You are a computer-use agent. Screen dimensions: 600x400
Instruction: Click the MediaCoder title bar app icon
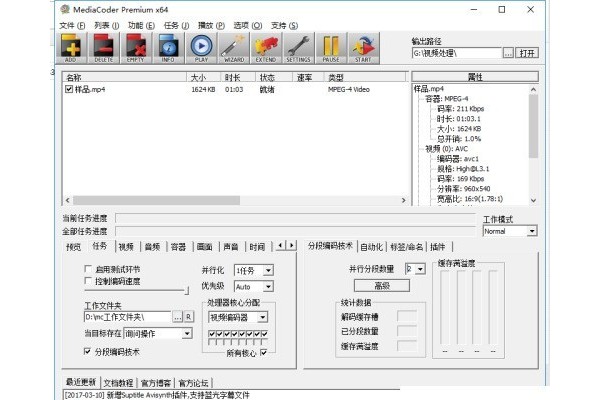[65, 9]
